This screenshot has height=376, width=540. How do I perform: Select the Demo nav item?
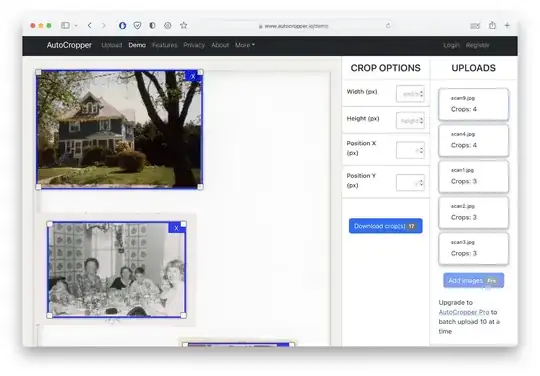137,45
